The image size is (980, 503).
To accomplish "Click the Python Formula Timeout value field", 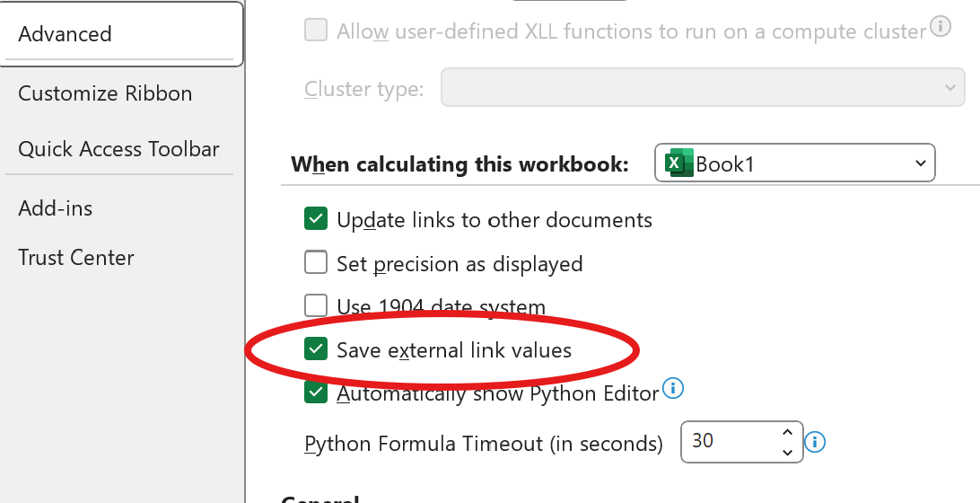I will (727, 442).
